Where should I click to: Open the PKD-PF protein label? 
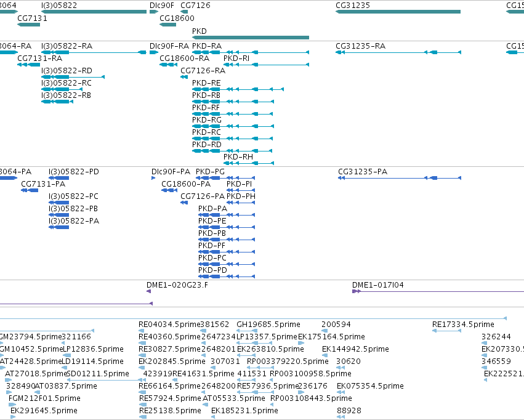coord(212,246)
